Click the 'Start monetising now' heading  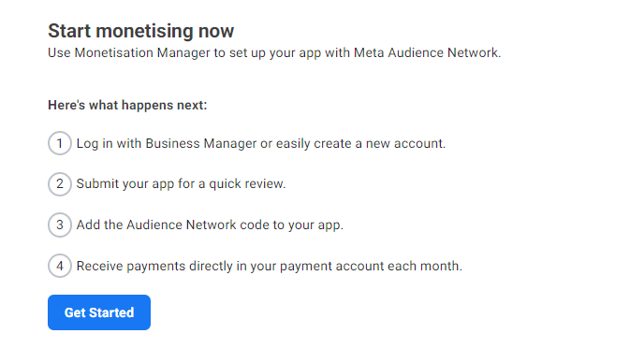(x=140, y=31)
